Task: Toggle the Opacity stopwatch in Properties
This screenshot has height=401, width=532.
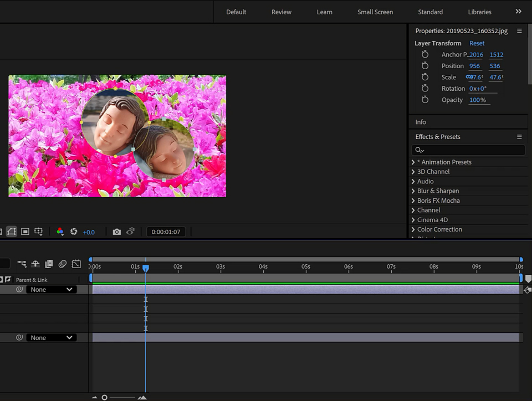Action: tap(425, 100)
